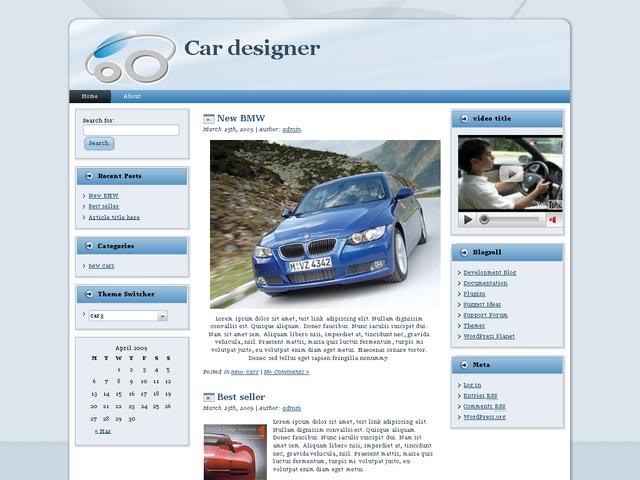Click the calendar icon beside New BMW

pyautogui.click(x=209, y=119)
